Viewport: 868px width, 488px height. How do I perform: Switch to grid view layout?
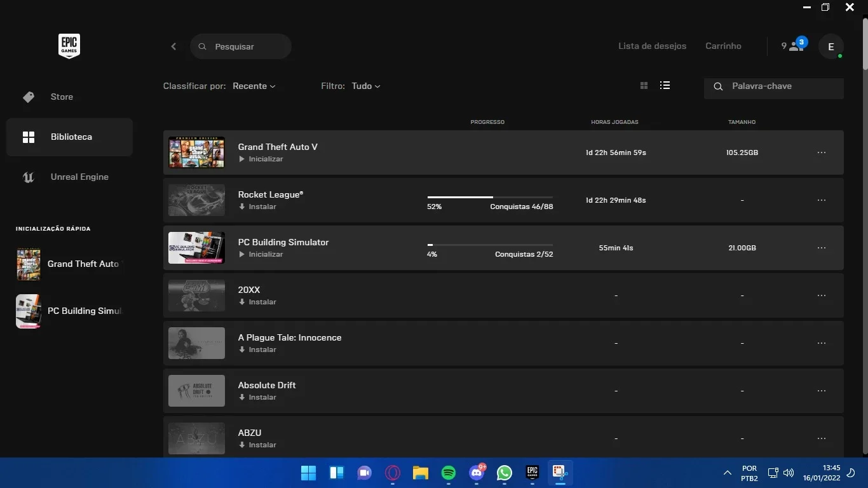tap(644, 86)
